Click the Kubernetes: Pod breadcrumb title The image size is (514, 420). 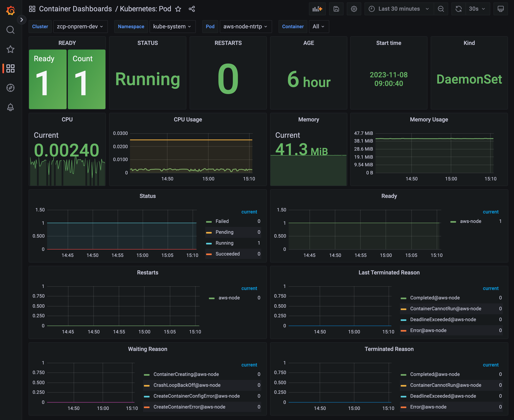(x=145, y=9)
